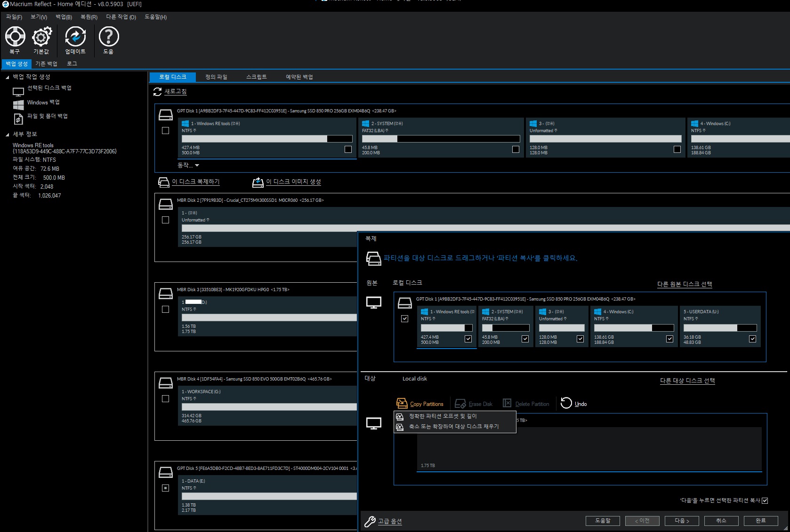
Task: Select the GPT Disk 5 ST4000DM004 drive icon
Action: click(166, 472)
